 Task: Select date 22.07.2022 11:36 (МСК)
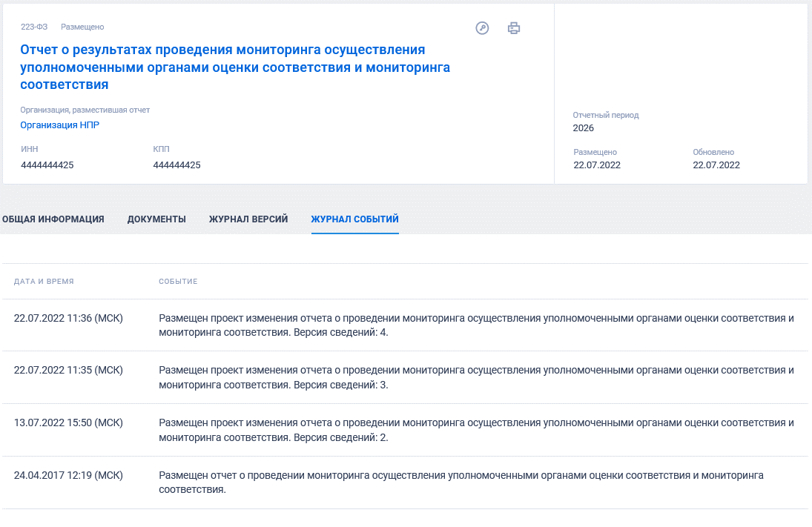[x=68, y=319]
